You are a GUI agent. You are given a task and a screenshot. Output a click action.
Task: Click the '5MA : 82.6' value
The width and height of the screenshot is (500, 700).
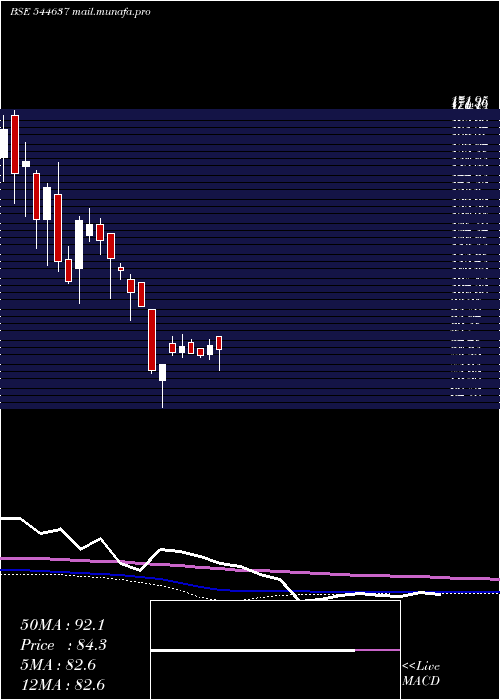pyautogui.click(x=58, y=665)
